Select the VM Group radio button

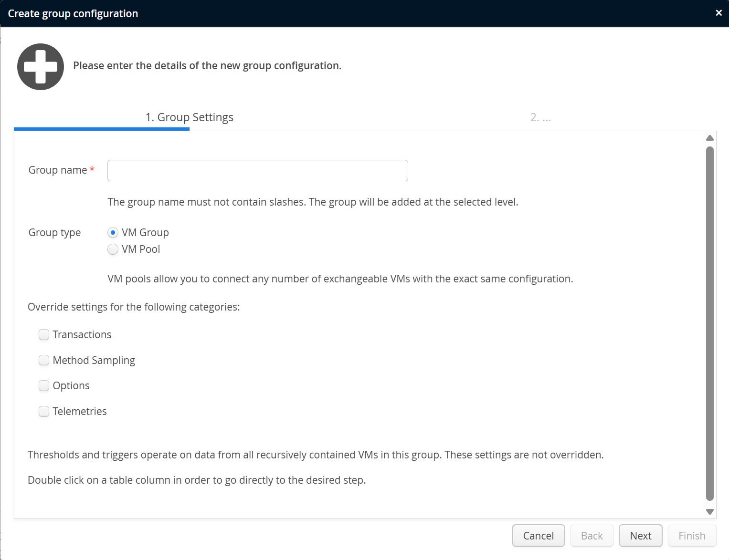(x=113, y=233)
